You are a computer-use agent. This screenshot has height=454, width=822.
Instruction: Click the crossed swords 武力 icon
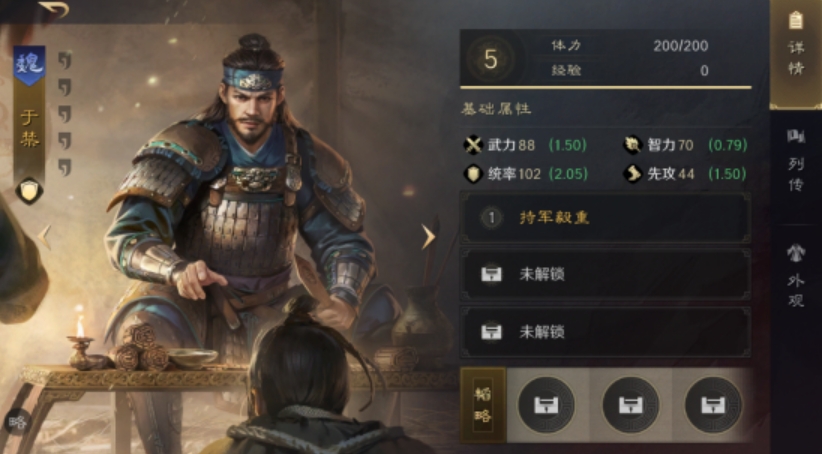473,145
